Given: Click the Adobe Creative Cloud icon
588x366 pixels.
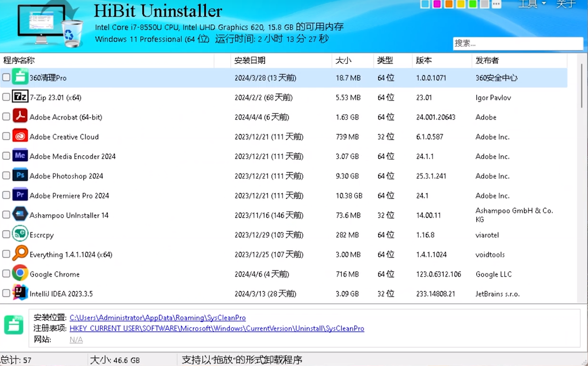Looking at the screenshot, I should (20, 136).
